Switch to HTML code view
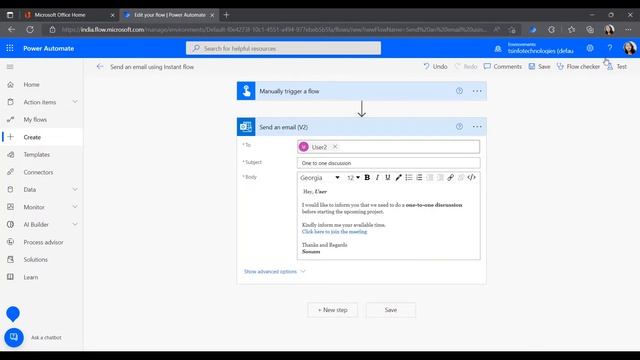 [471, 178]
